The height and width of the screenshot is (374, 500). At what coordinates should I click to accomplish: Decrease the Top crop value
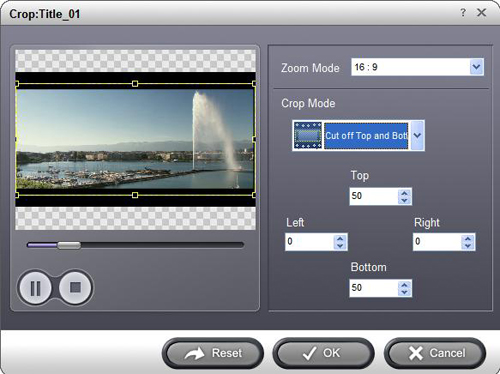(x=404, y=200)
